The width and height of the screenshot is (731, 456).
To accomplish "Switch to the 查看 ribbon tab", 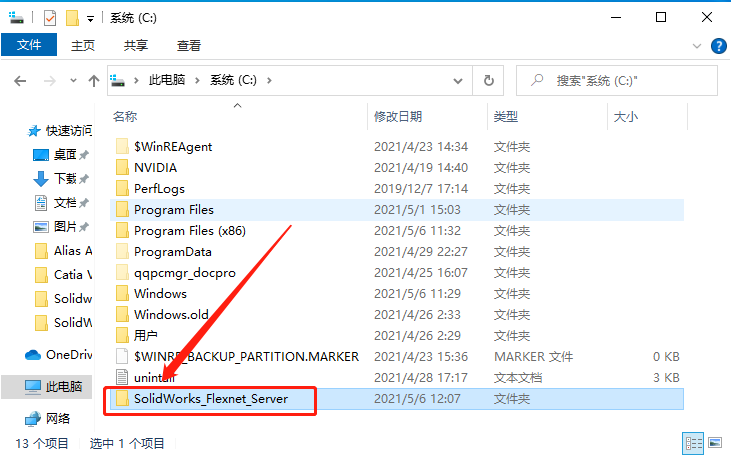I will click(189, 45).
